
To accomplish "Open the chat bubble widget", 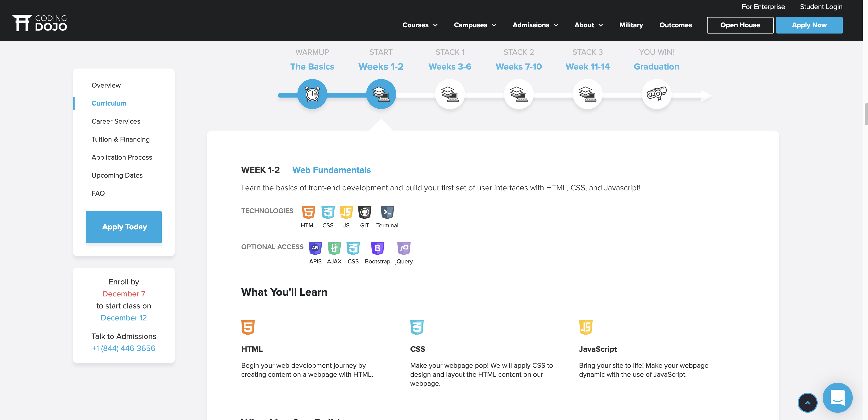I will pyautogui.click(x=837, y=397).
